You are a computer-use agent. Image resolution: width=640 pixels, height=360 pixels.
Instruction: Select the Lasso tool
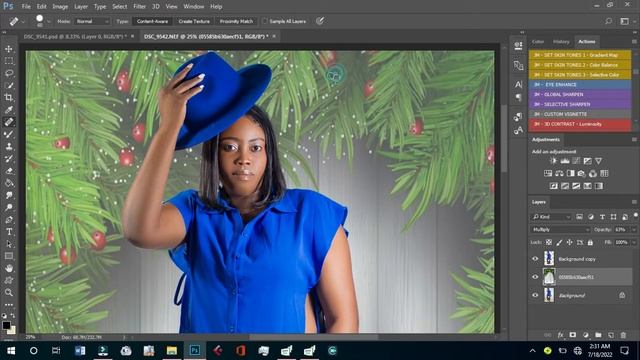[9, 73]
